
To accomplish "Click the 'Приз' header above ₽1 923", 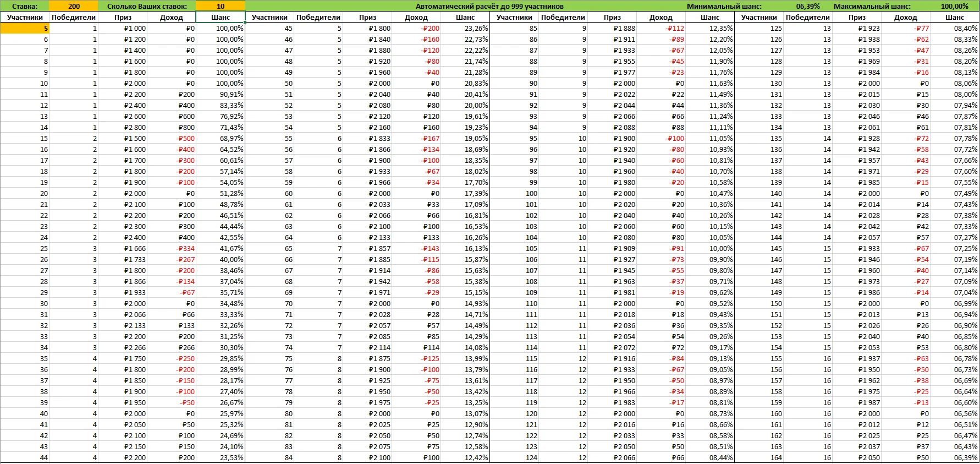I will click(857, 17).
